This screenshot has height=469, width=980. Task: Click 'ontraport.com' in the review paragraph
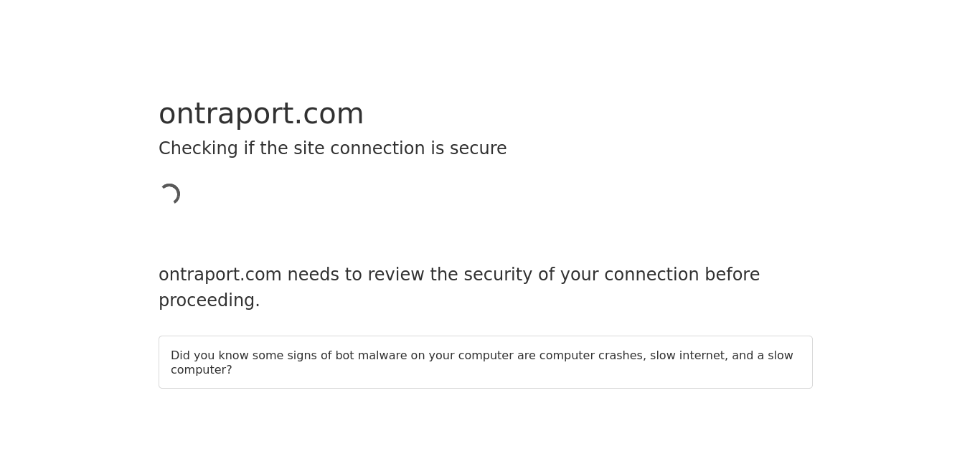[220, 275]
